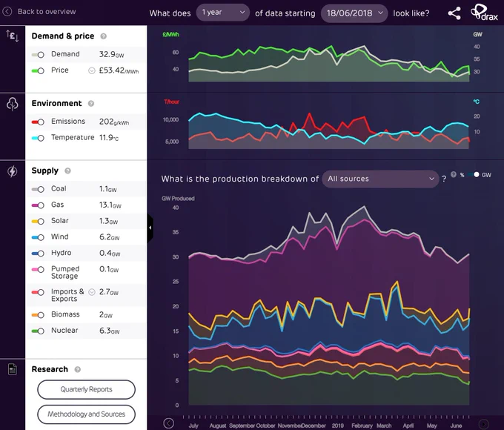Viewport: 504px width, 430px height.
Task: Switch between % and GW units
Action: [x=474, y=175]
